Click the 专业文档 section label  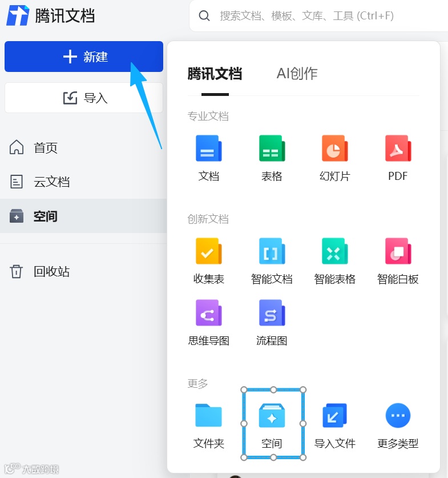(x=208, y=116)
